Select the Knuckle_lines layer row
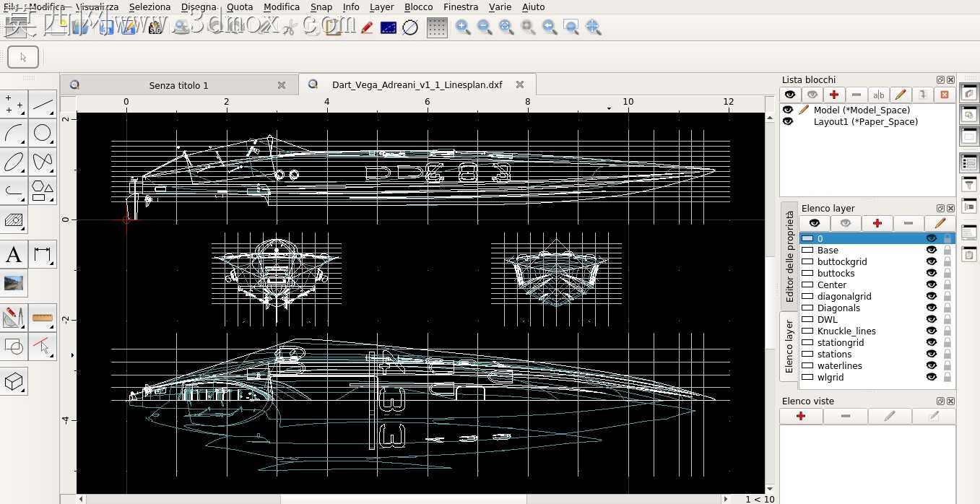980x504 pixels. pos(877,331)
